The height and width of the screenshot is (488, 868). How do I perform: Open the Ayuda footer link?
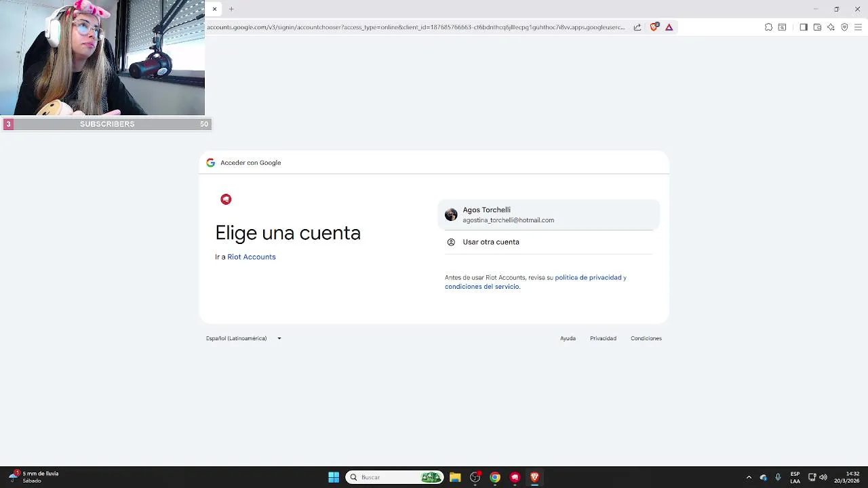[x=568, y=338]
